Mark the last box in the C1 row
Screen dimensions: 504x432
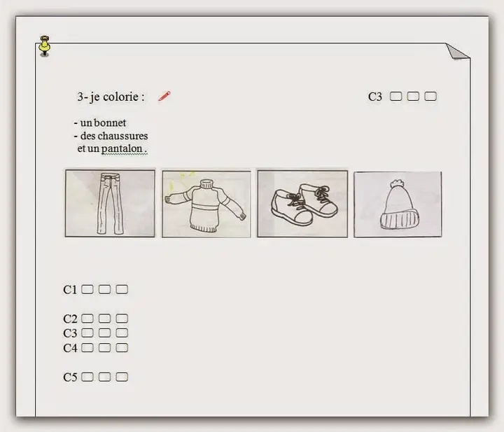click(122, 289)
